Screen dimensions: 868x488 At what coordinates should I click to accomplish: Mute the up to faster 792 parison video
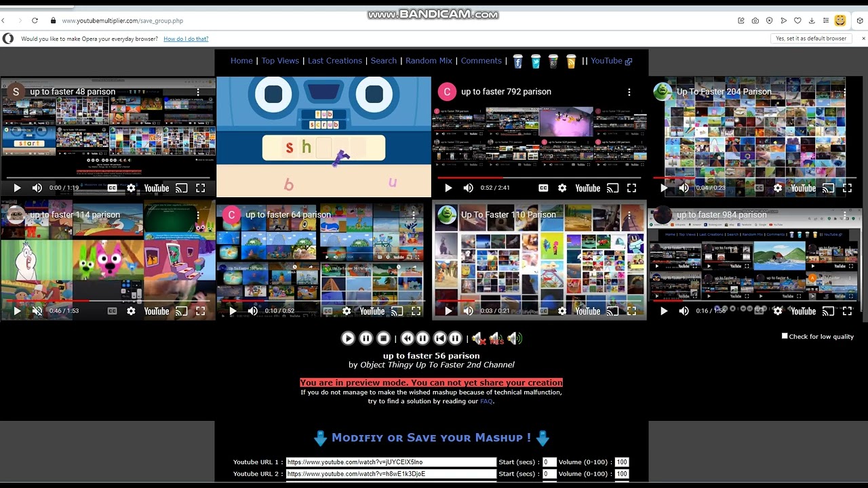(x=469, y=188)
